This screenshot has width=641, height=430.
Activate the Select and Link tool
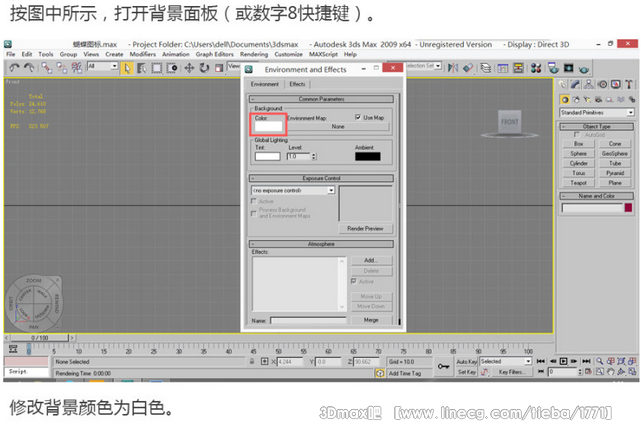tap(47, 68)
